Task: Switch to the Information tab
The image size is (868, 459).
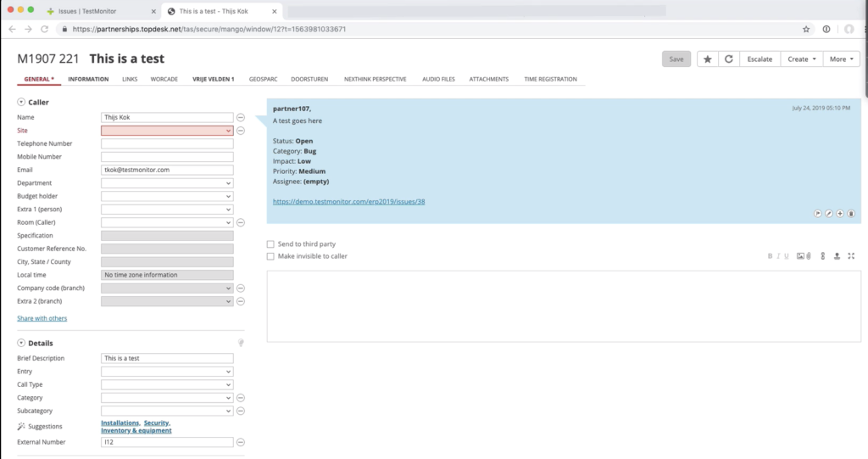Action: coord(88,79)
